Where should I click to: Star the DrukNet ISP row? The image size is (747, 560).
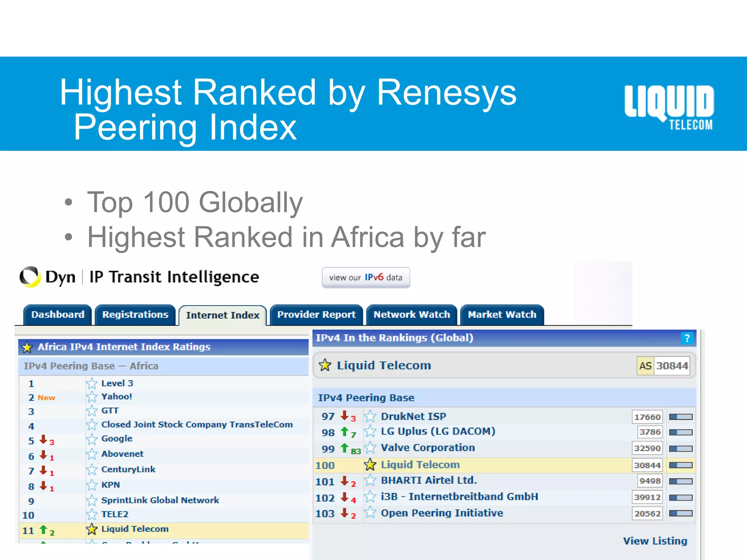[370, 416]
